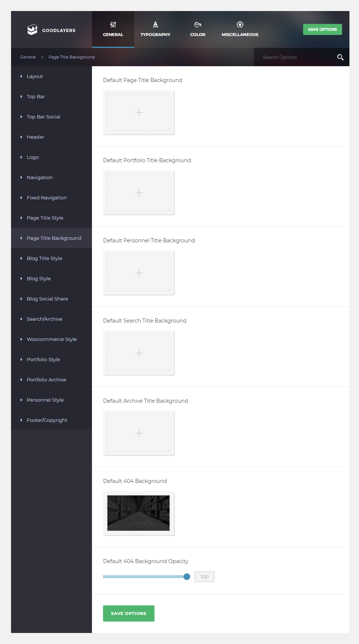Click the General sliders icon
Image resolution: width=359 pixels, height=644 pixels.
[113, 25]
